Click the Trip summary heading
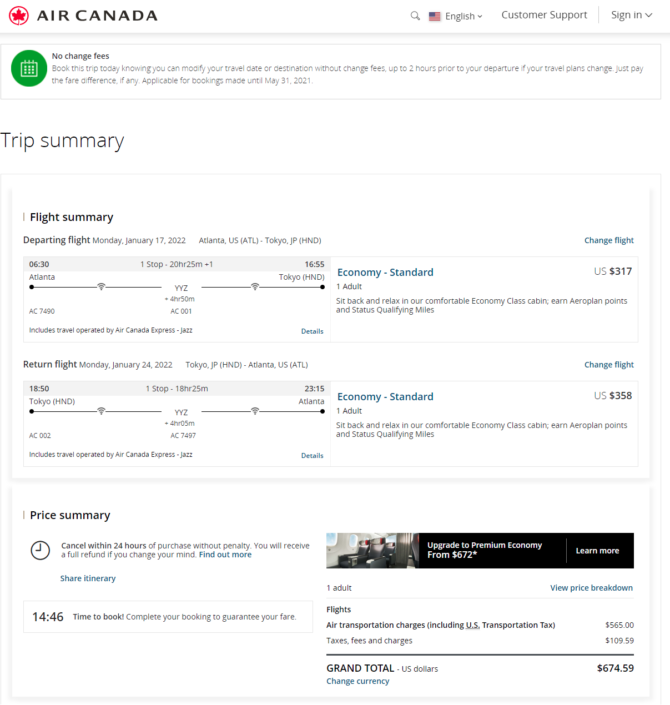This screenshot has width=670, height=705. [x=62, y=141]
